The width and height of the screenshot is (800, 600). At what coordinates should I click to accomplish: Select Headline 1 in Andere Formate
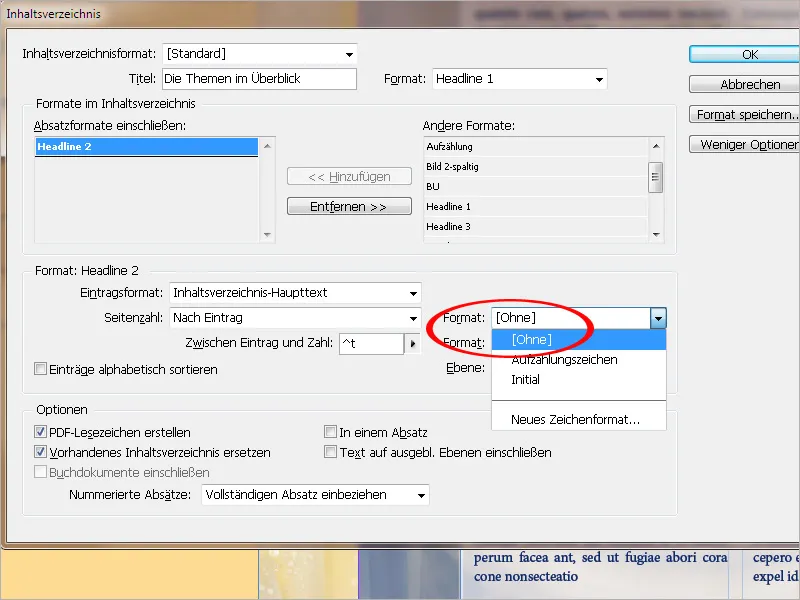click(536, 207)
